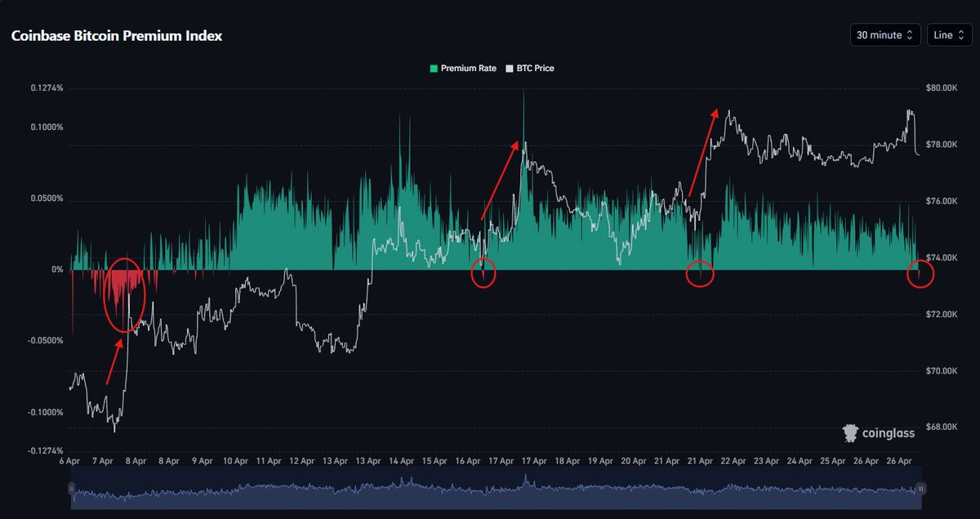
Task: Toggle the BTC Price legend series
Action: 530,69
